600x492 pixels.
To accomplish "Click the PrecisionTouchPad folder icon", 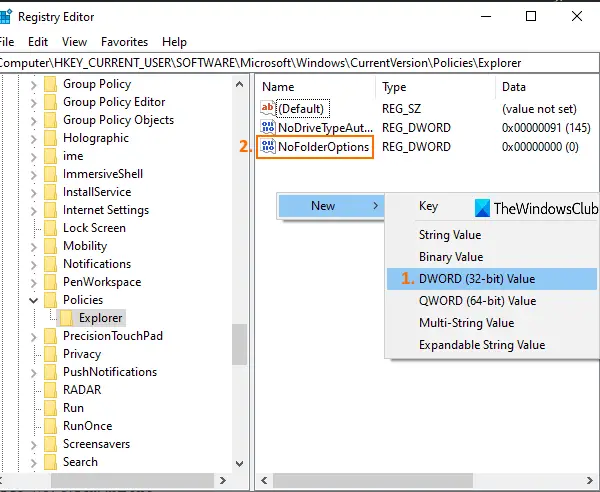I will point(51,336).
